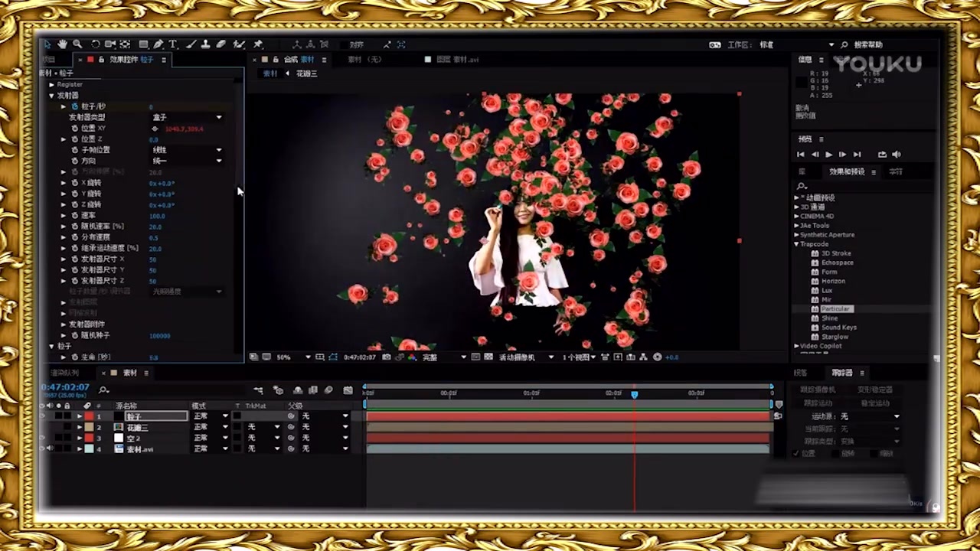
Task: Open blend mode dropdown for layer 花瓣三
Action: 211,428
